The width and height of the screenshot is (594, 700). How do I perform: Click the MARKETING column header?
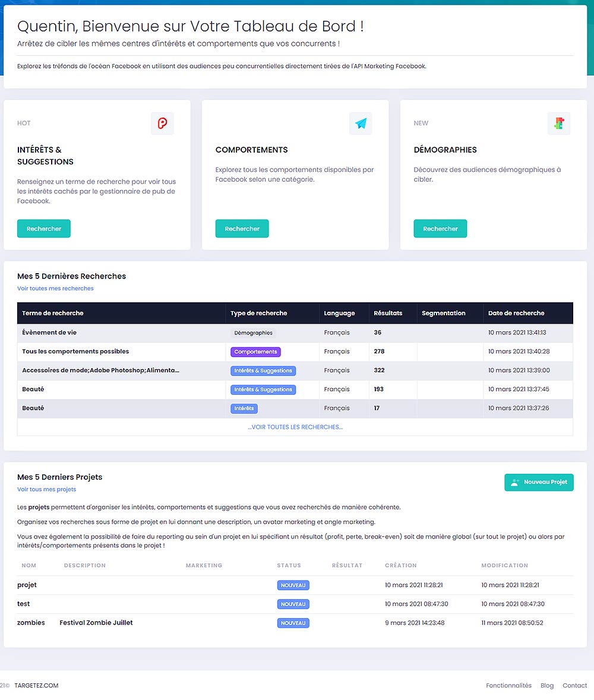click(x=204, y=566)
